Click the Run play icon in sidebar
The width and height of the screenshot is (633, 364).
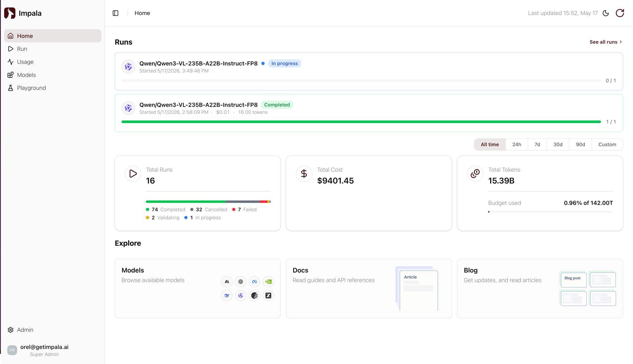tap(10, 49)
